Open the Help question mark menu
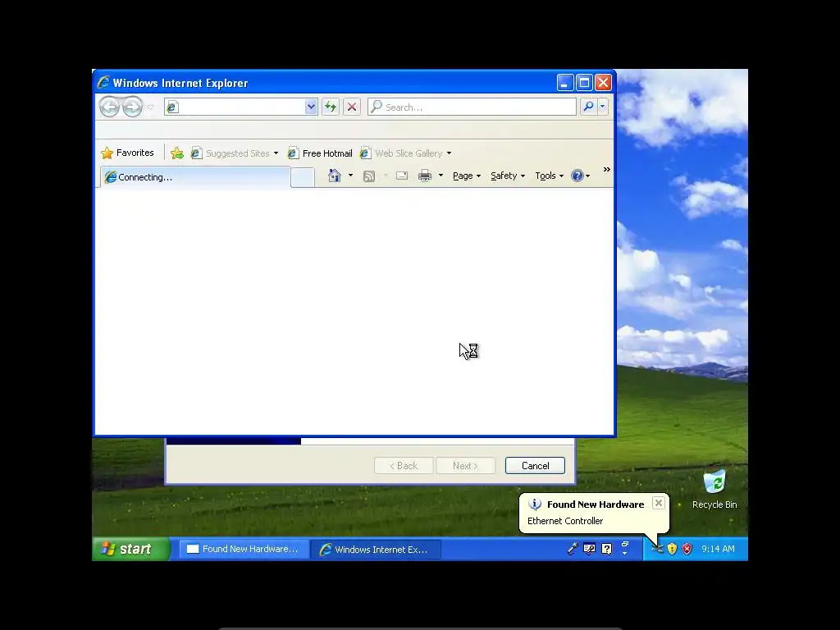 click(x=580, y=176)
